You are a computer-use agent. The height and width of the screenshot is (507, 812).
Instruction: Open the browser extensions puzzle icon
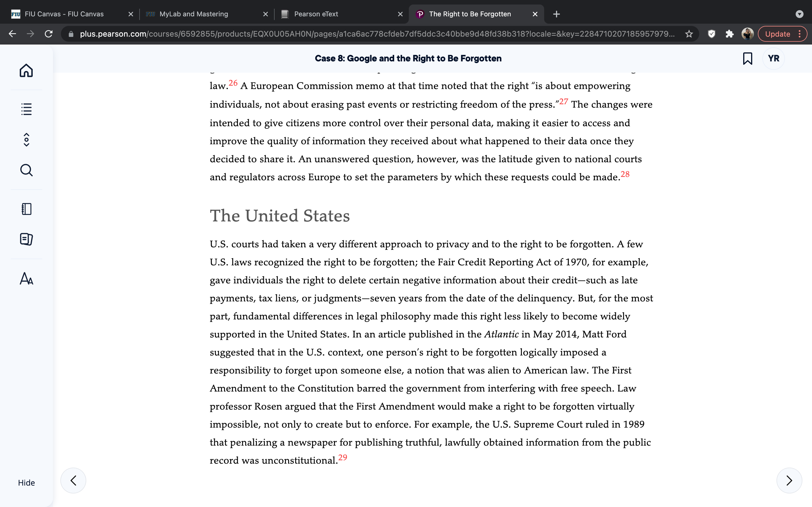coord(729,34)
